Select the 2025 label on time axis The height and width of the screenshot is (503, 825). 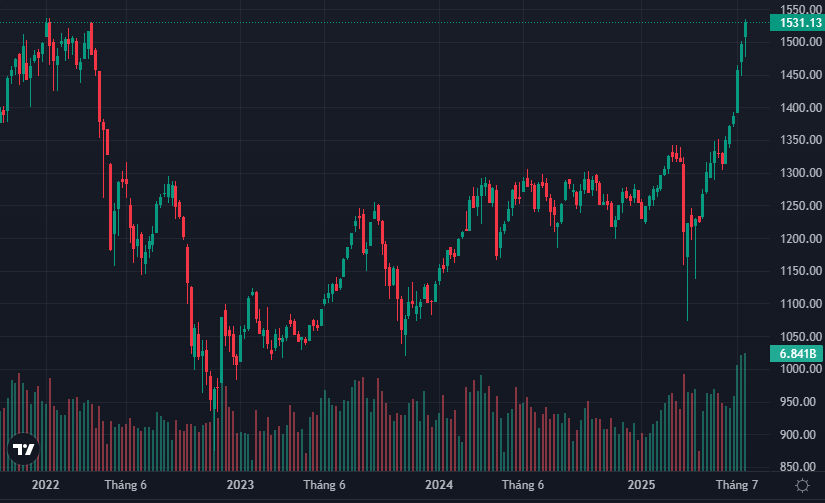640,485
